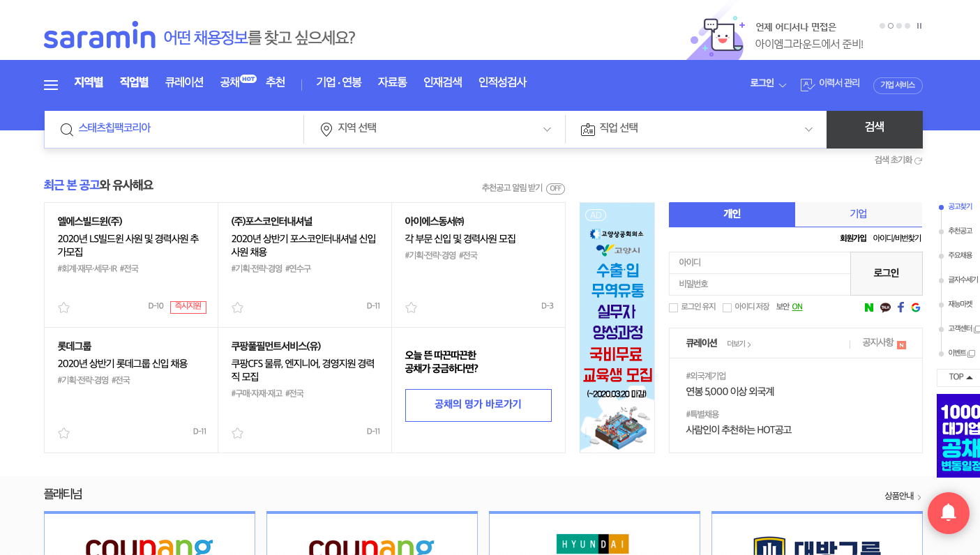Click the search reset refresh icon
The image size is (980, 555).
coord(919,160)
